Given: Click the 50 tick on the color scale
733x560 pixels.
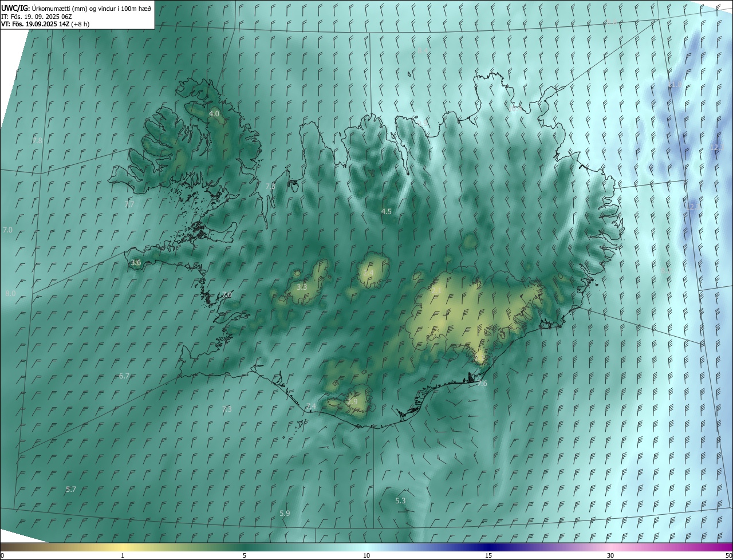Looking at the screenshot, I should coord(728,556).
